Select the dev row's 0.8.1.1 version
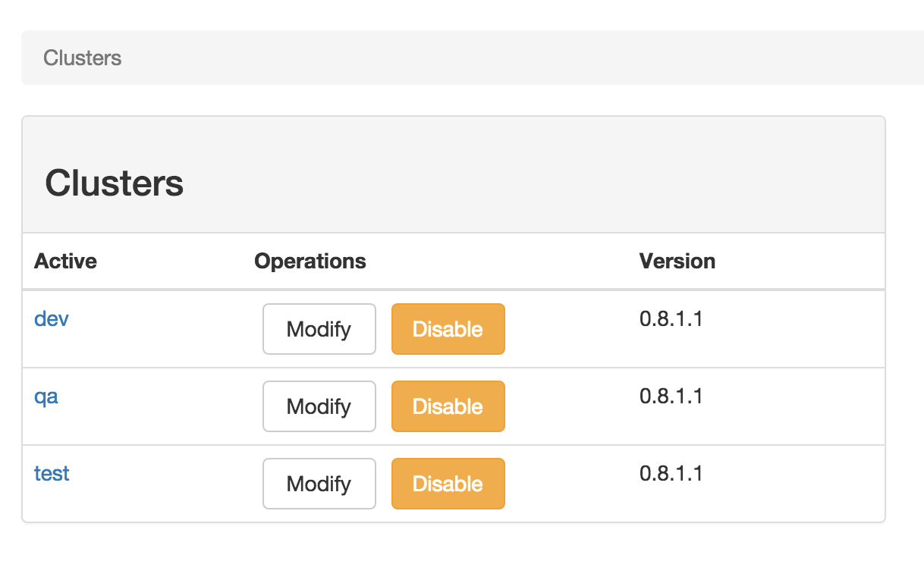 (671, 318)
